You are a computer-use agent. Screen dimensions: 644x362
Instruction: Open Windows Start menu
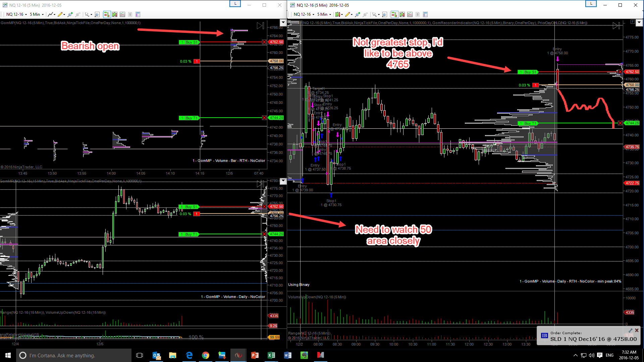click(x=8, y=355)
